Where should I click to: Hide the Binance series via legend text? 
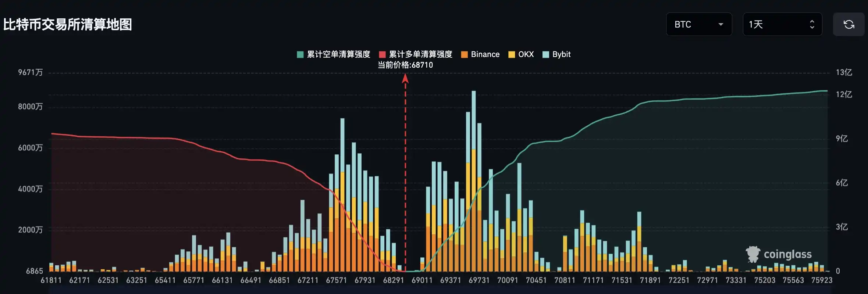[x=485, y=54]
